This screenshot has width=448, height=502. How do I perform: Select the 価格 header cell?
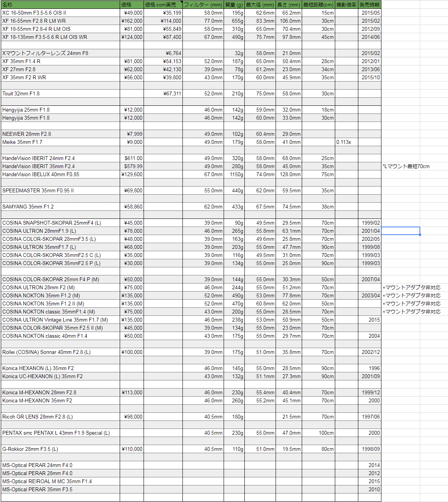pyautogui.click(x=132, y=5)
